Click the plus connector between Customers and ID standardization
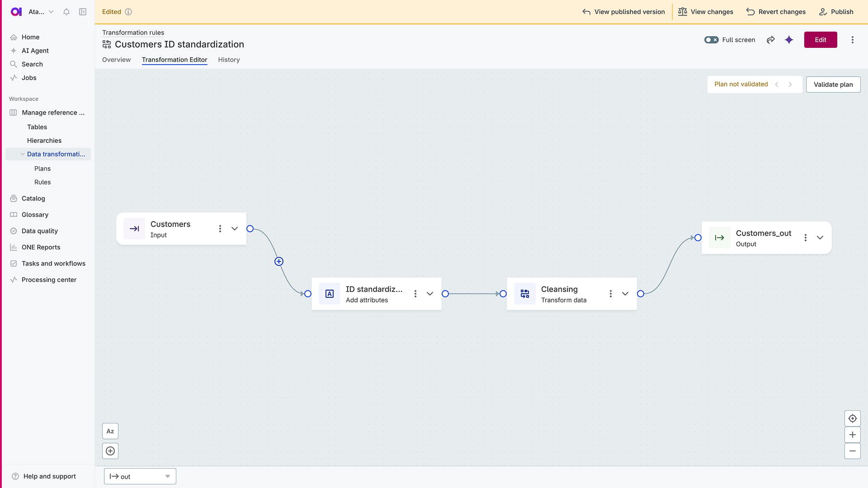This screenshot has width=868, height=488. click(279, 262)
